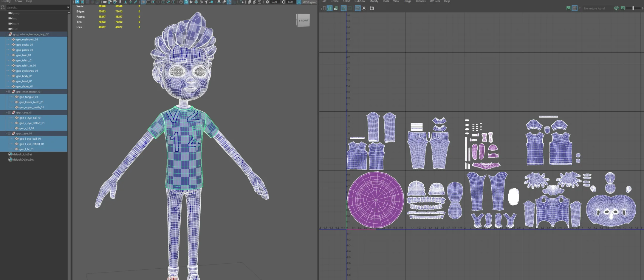The width and height of the screenshot is (644, 280).
Task: Open the Outliner Show menu
Action: point(18,1)
